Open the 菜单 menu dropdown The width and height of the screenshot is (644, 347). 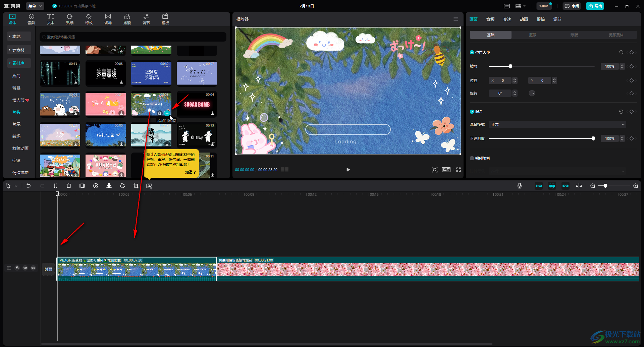click(35, 6)
